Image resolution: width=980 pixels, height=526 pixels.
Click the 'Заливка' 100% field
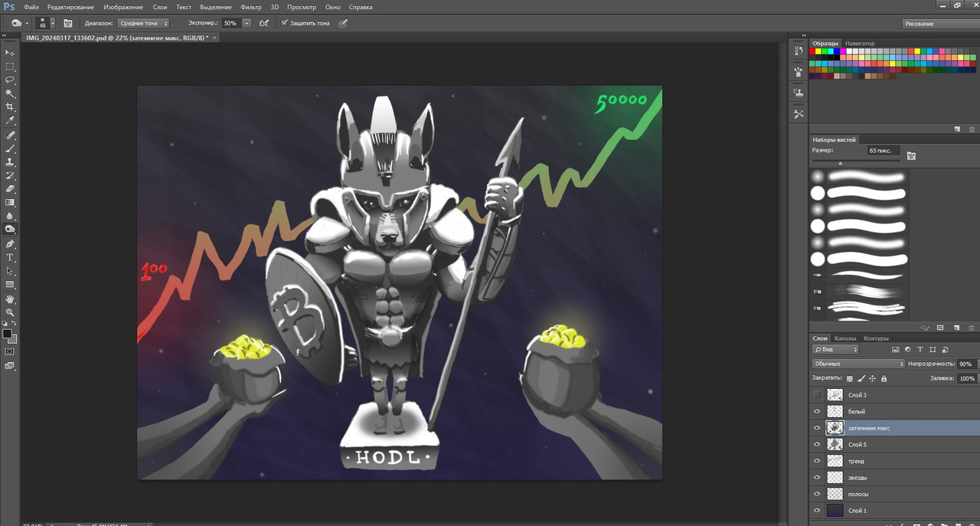[x=967, y=378]
